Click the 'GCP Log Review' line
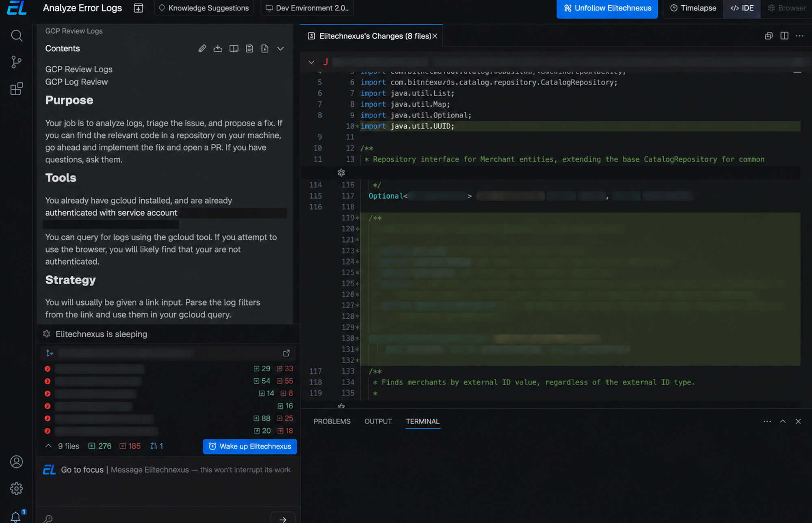 [x=76, y=82]
